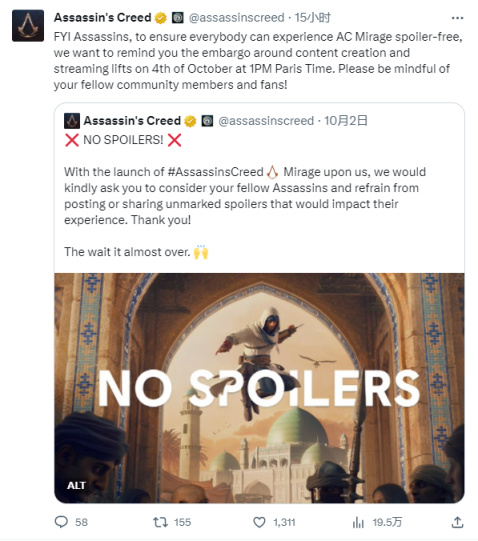Open the view analytics bar chart icon
Image resolution: width=478 pixels, height=541 pixels.
click(358, 522)
